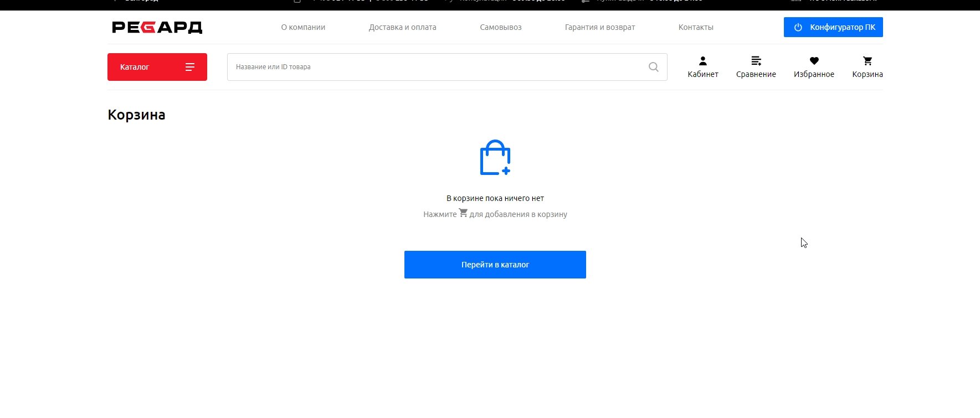Click the Корзина cart icon in header

(867, 61)
